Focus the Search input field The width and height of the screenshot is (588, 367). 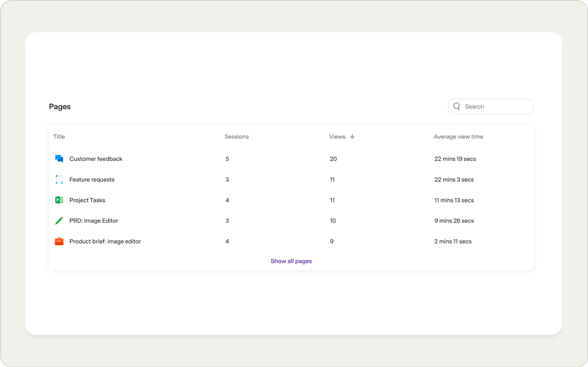tap(491, 106)
